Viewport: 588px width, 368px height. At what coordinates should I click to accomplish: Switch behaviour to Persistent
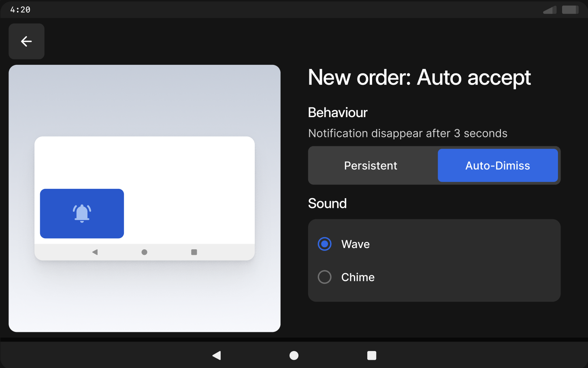coord(371,165)
